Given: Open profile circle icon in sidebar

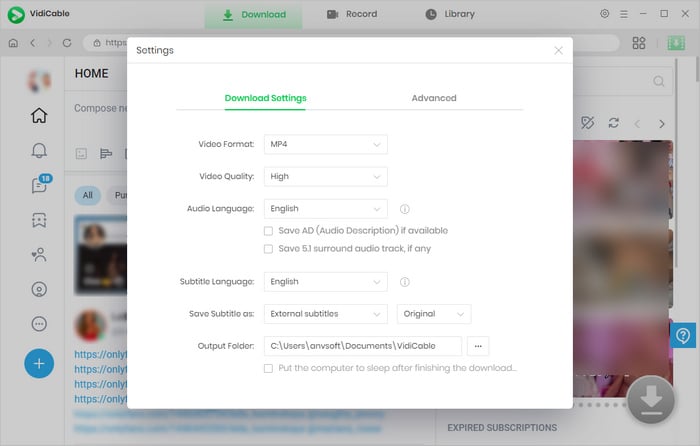Looking at the screenshot, I should pos(39,289).
